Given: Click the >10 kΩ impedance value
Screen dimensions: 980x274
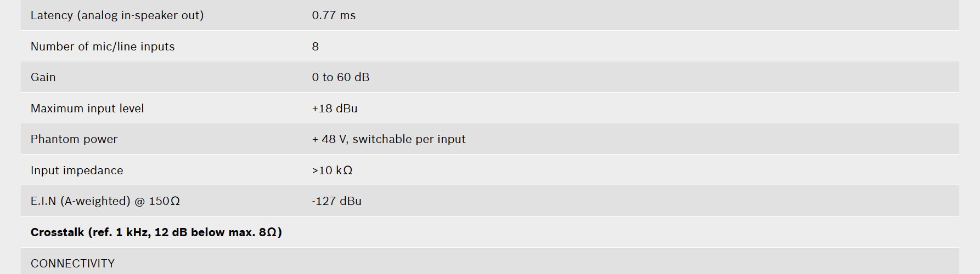Looking at the screenshot, I should (x=333, y=170).
